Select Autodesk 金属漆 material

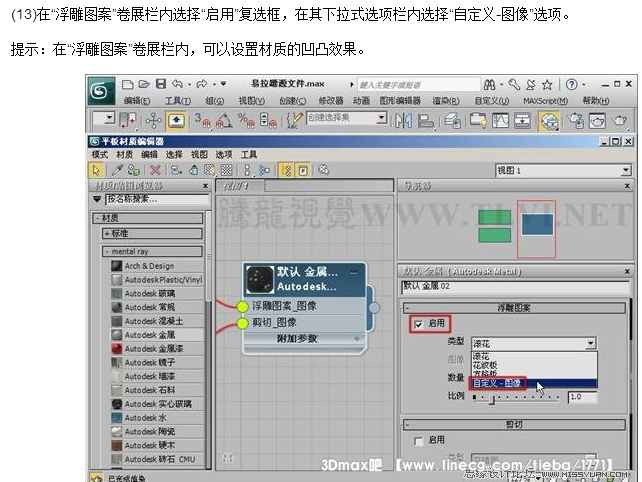157,348
